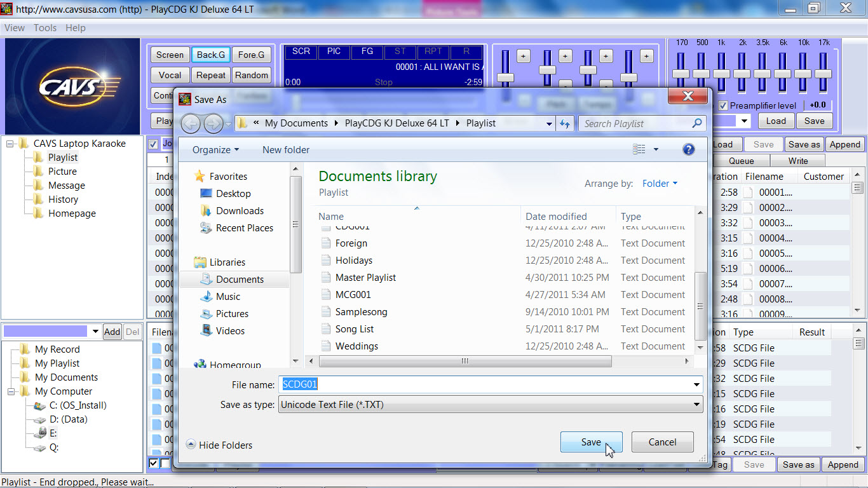Viewport: 868px width, 488px height.
Task: Open the Tools menu
Action: point(45,28)
